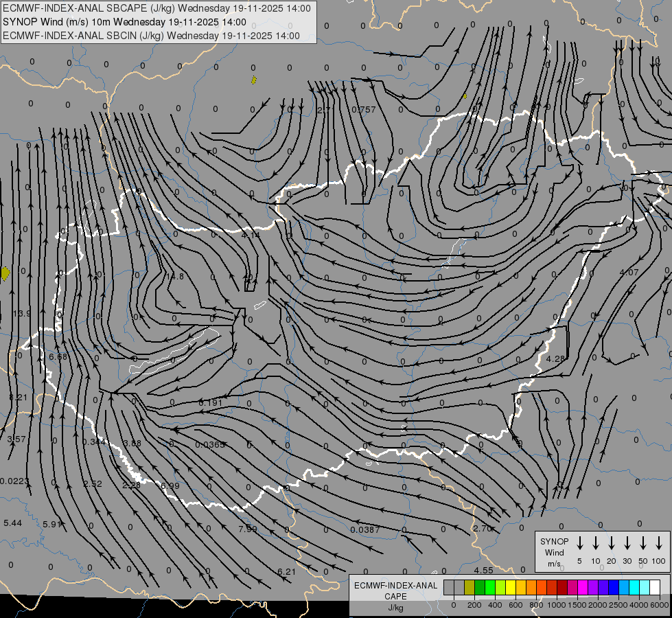
Task: Click the 6.99 value on map
Action: [170, 486]
